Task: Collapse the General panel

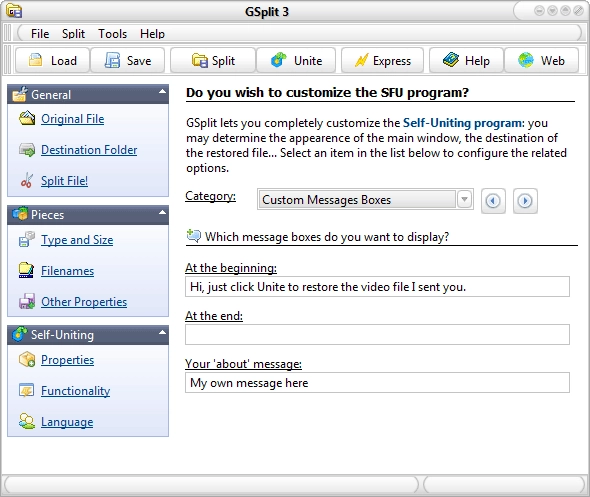Action: [x=162, y=91]
